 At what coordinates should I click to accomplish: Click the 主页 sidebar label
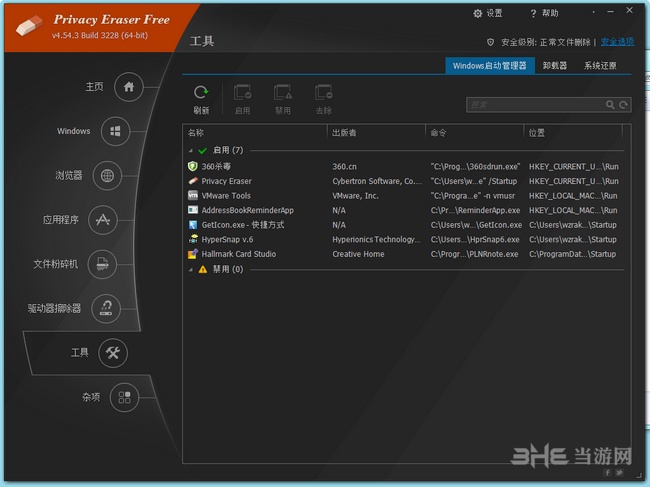click(95, 87)
